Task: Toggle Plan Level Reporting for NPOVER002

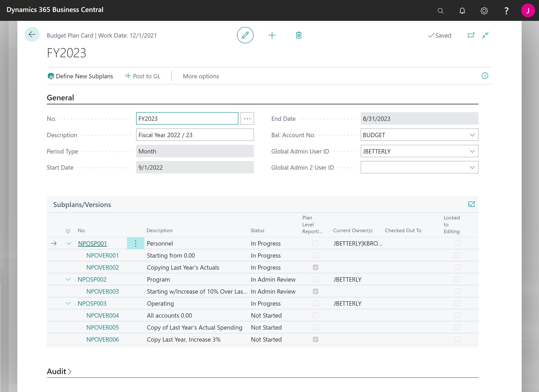Action: pyautogui.click(x=315, y=267)
